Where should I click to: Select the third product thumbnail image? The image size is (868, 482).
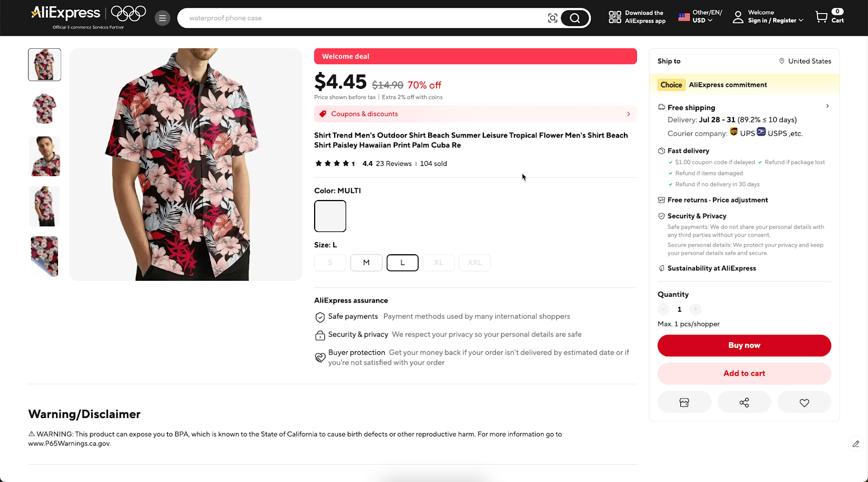(44, 156)
